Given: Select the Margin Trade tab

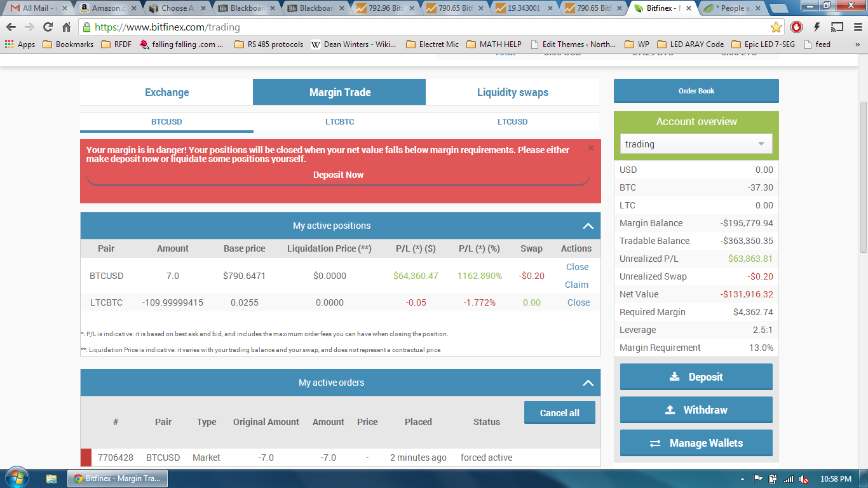Looking at the screenshot, I should [339, 92].
